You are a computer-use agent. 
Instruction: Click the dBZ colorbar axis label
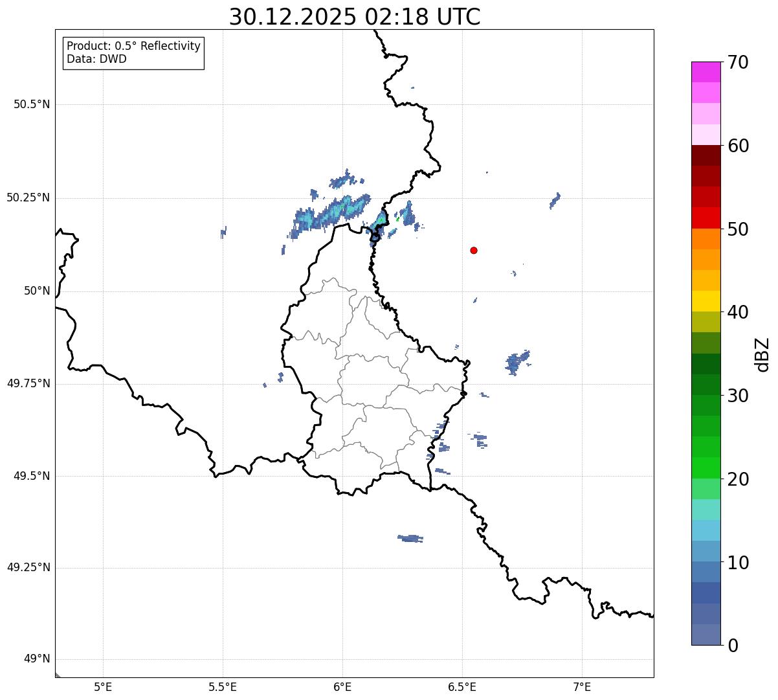pyautogui.click(x=762, y=354)
